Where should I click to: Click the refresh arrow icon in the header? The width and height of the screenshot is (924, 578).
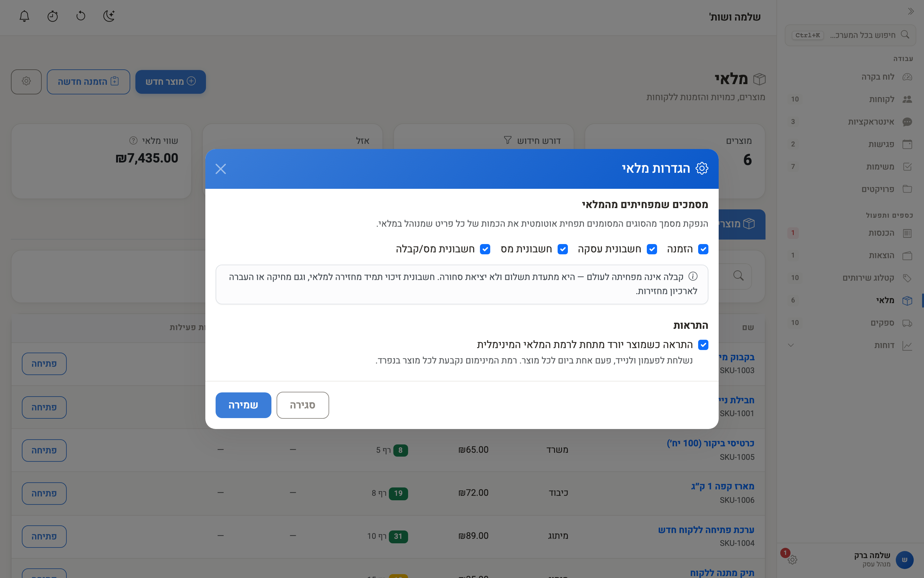click(x=81, y=16)
